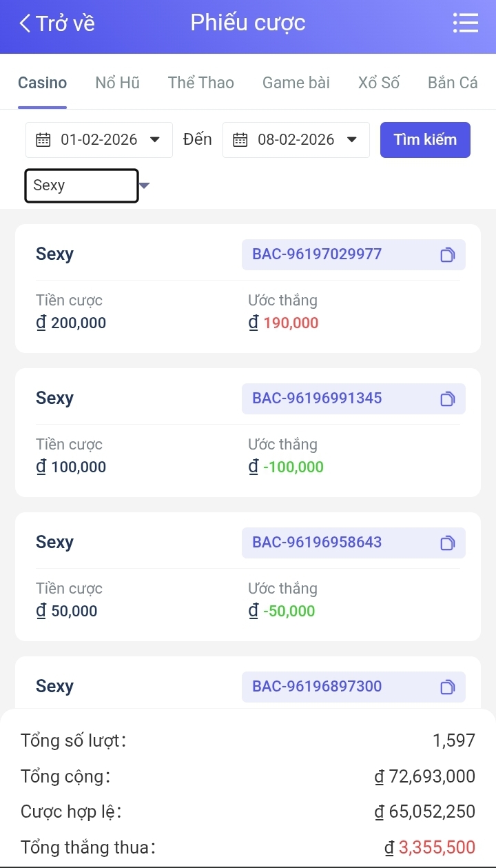Image resolution: width=496 pixels, height=868 pixels.
Task: Expand the 08-02-2026 end date dropdown
Action: (352, 139)
